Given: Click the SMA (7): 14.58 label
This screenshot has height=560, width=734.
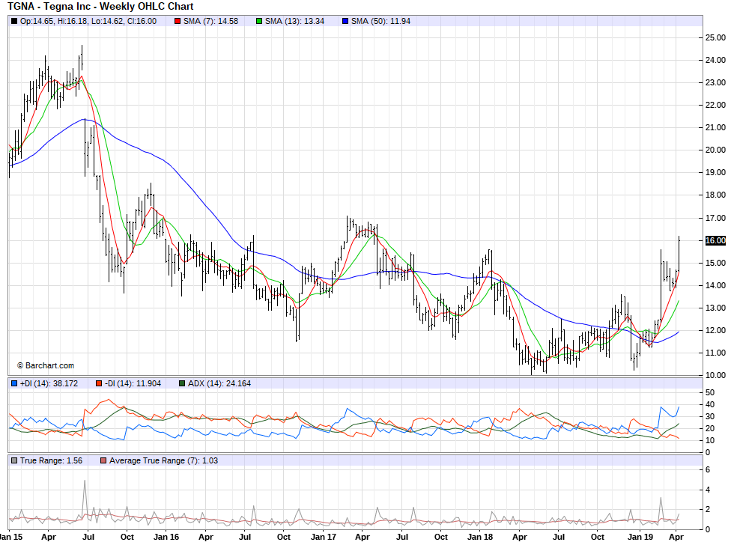Looking at the screenshot, I should pyautogui.click(x=210, y=21).
